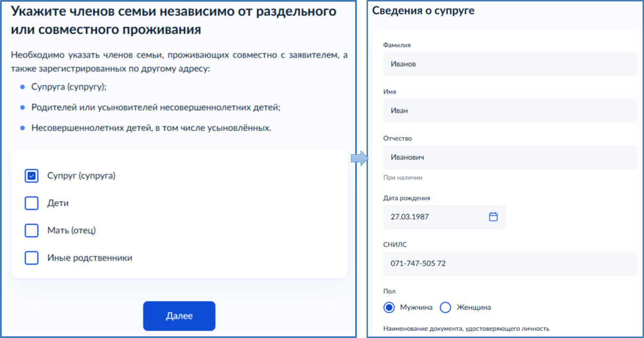Image resolution: width=644 pixels, height=338 pixels.
Task: Click the Несовершеннолетних детей, в том числе усыновлённых bullet
Action: 151,128
